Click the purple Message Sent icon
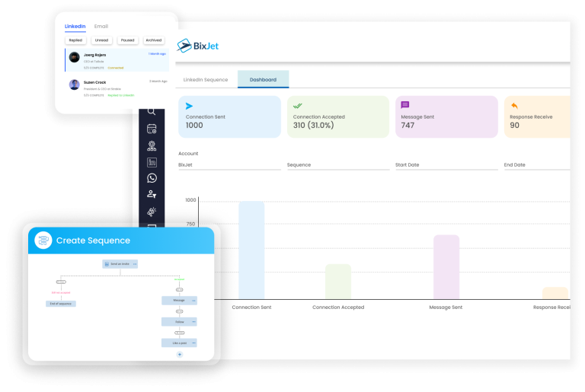 [x=404, y=105]
